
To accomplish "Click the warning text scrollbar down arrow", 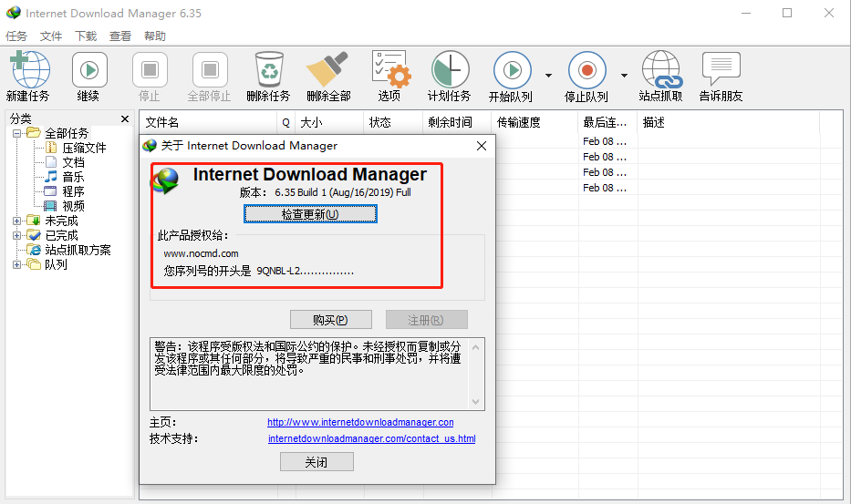I will coord(475,401).
